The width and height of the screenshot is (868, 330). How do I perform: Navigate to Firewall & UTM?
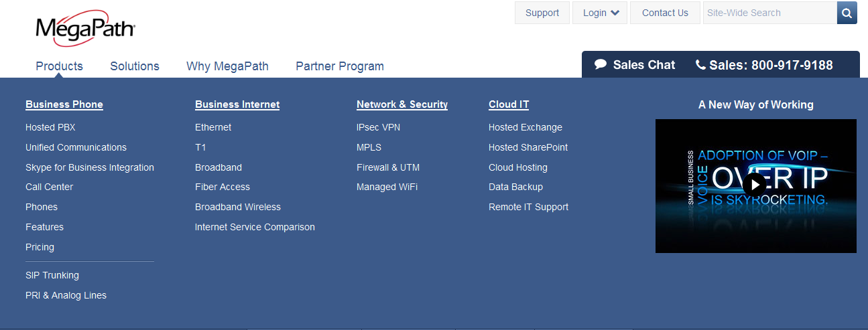coord(388,167)
